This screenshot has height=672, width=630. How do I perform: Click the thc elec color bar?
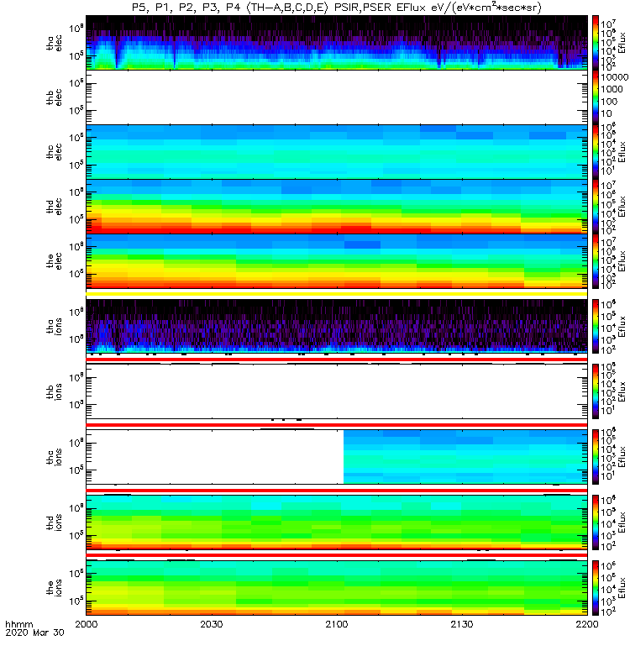click(596, 152)
